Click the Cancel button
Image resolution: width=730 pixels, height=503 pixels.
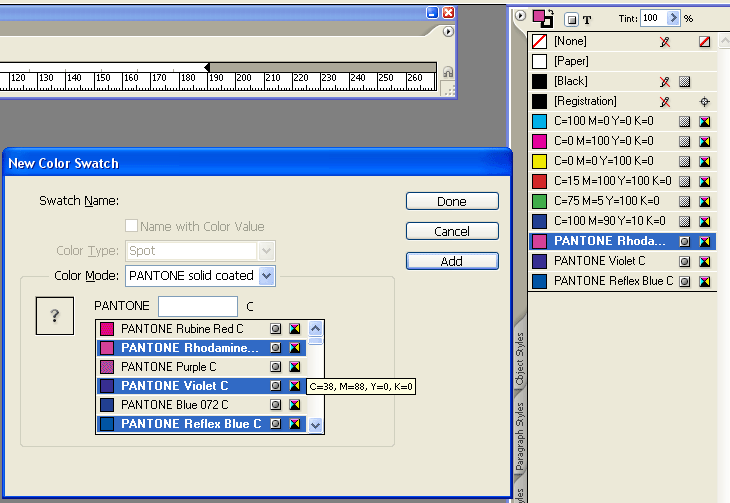[x=452, y=231]
